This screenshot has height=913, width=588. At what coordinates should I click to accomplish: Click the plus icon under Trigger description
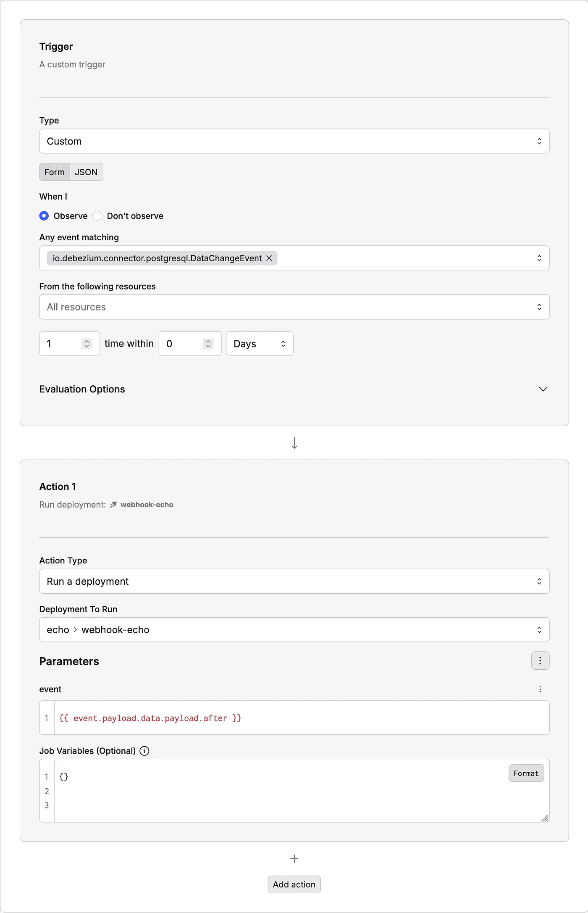(294, 82)
